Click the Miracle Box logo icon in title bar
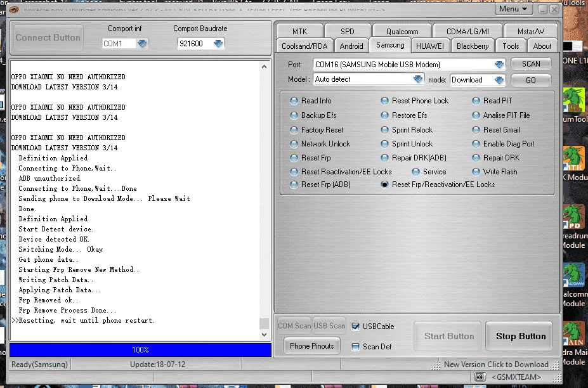 14,10
